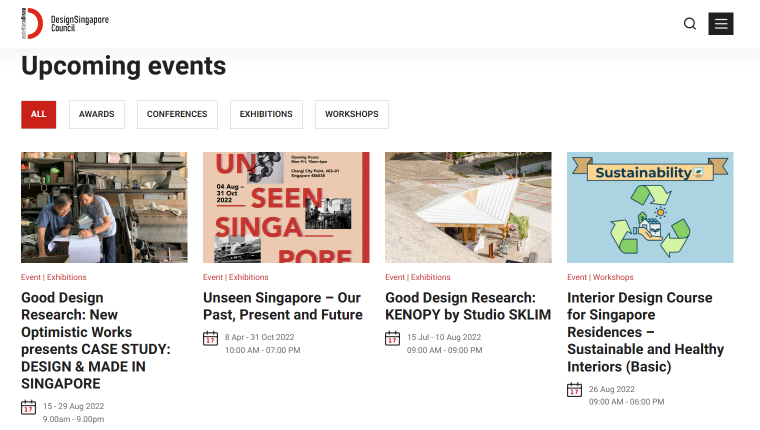Click Event | Exhibitions label above Unseen Singapore
This screenshot has height=430, width=760.
[x=236, y=277]
